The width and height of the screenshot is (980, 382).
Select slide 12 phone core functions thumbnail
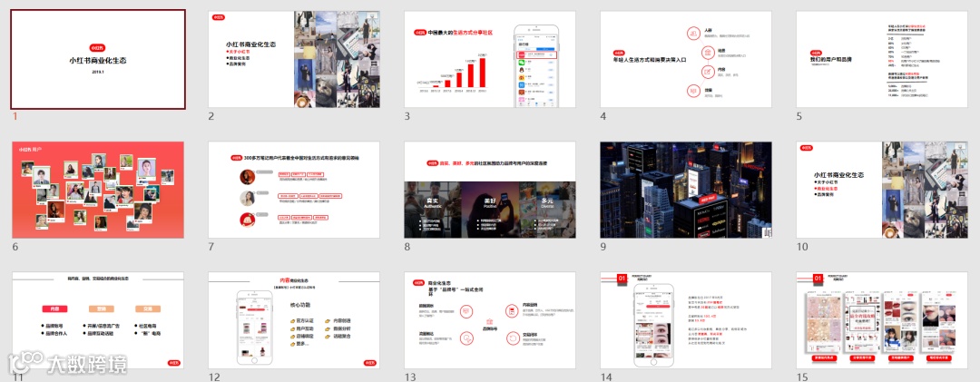[294, 320]
